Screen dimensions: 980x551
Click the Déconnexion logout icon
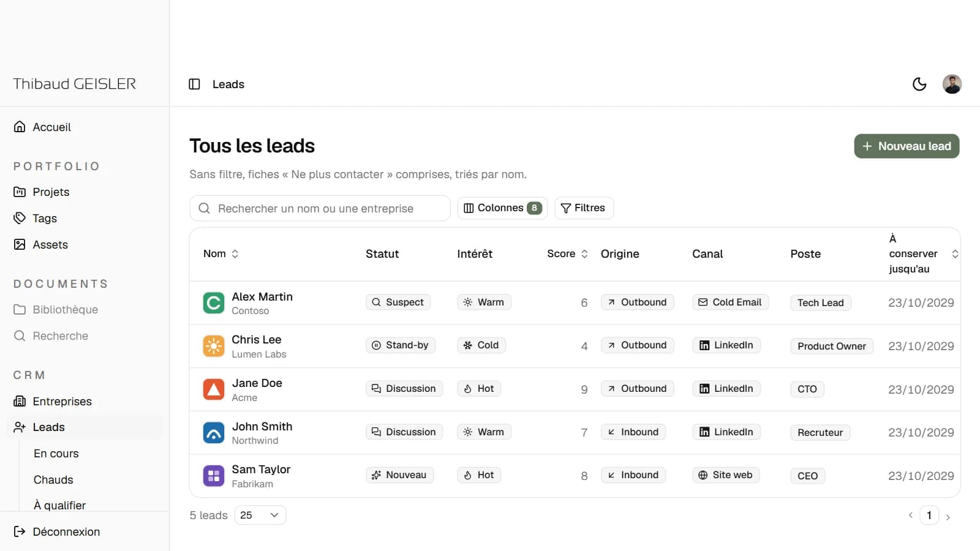coord(20,531)
